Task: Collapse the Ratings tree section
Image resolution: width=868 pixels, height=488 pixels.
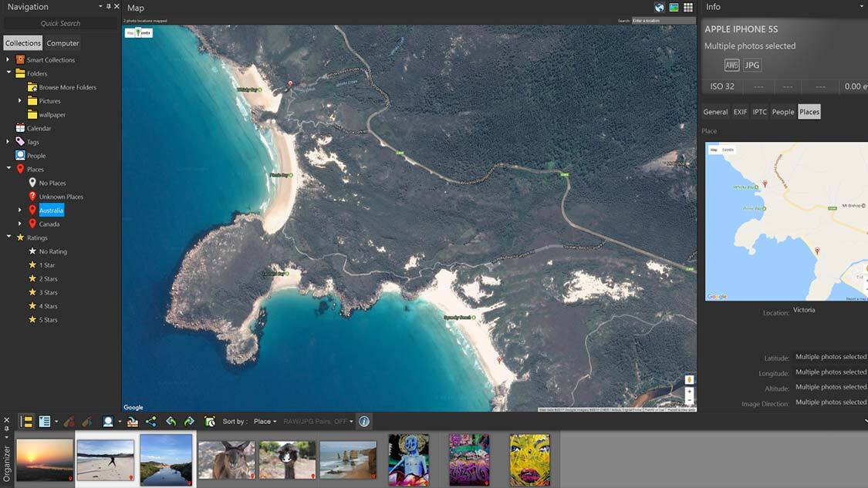Action: click(x=8, y=237)
